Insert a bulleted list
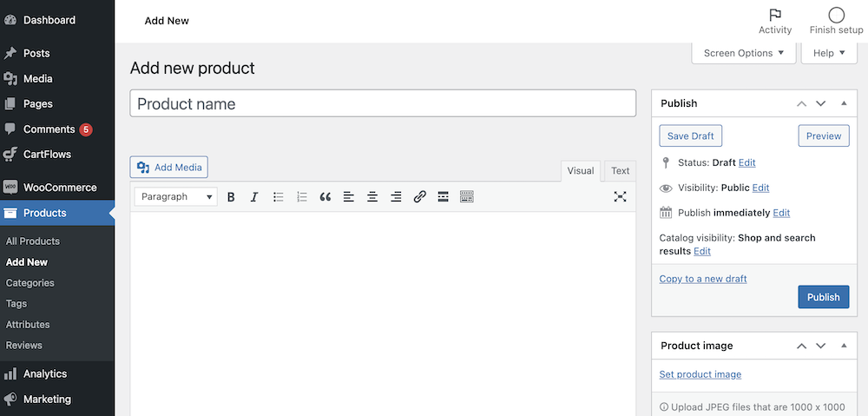The height and width of the screenshot is (416, 868). coord(279,197)
